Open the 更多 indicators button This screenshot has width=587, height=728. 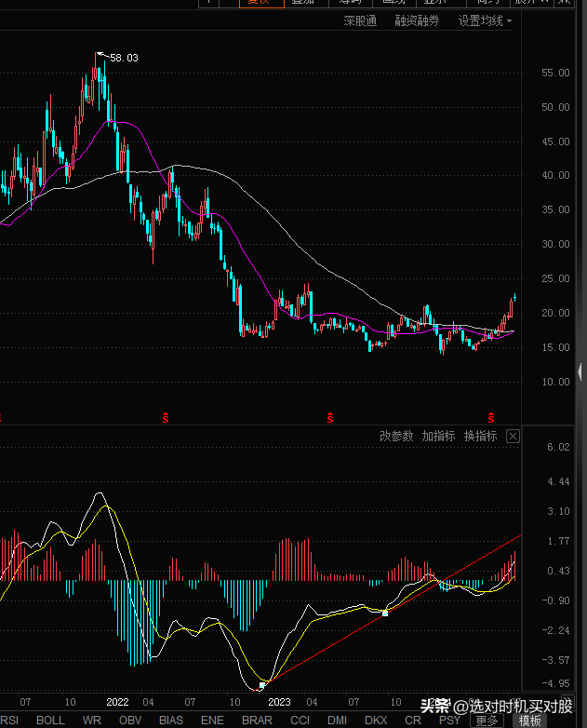487,721
